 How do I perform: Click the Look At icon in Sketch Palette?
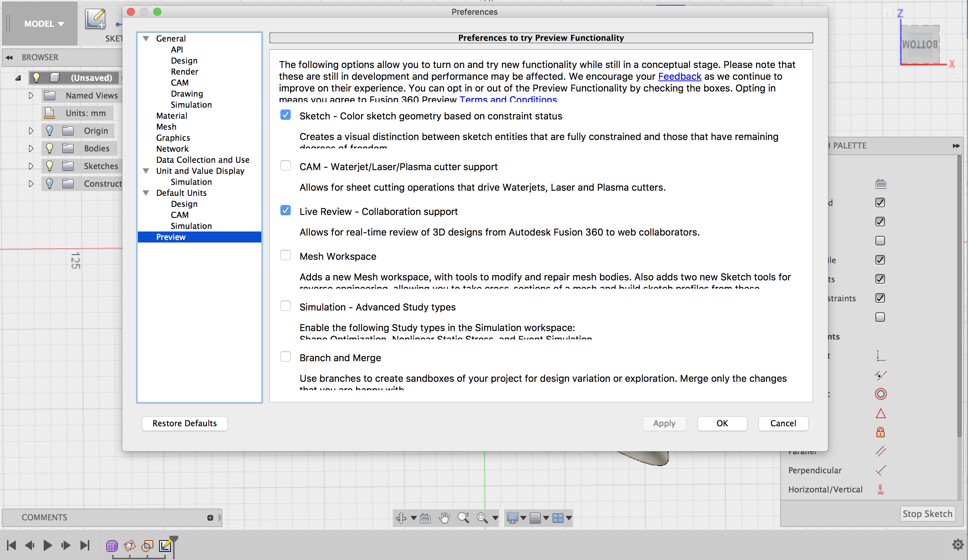tap(881, 184)
